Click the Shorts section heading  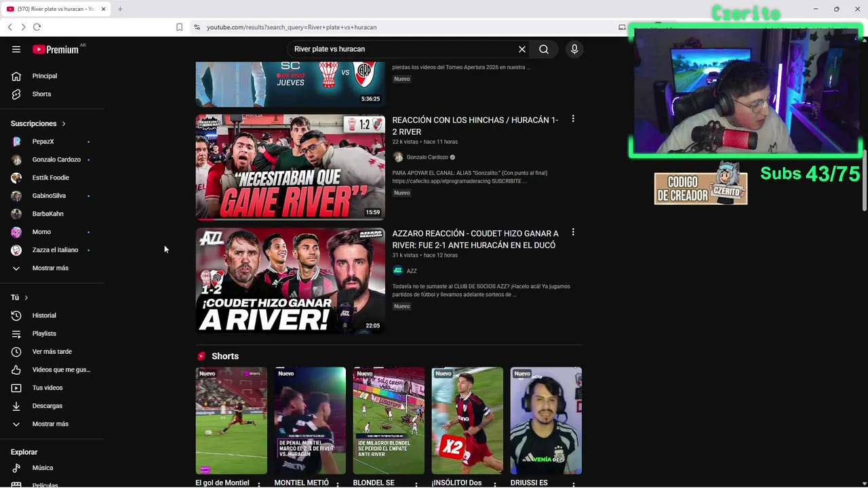225,357
